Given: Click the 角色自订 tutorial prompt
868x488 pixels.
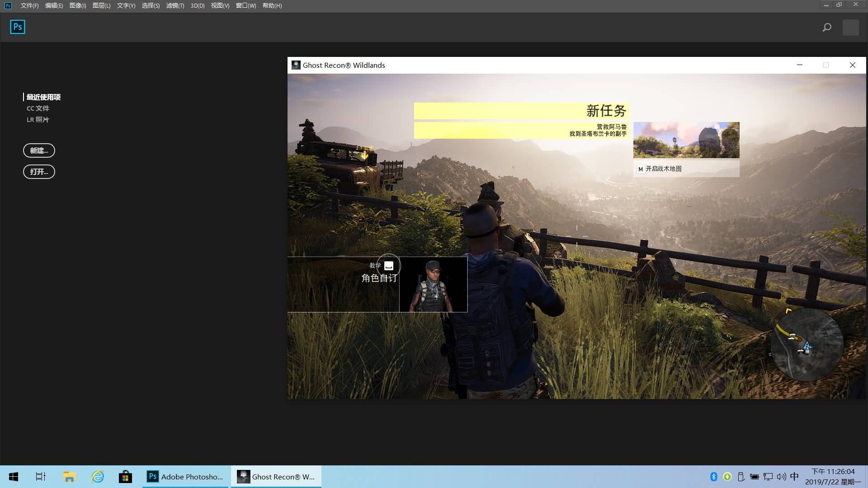Looking at the screenshot, I should 379,278.
